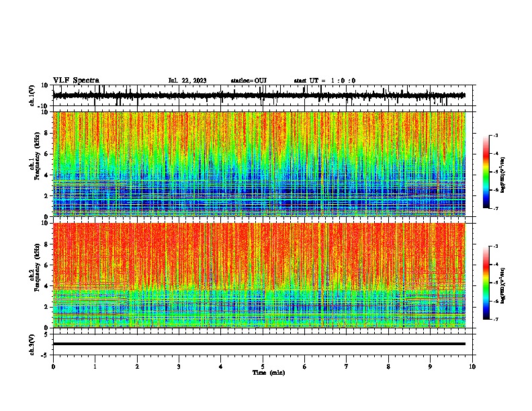Click the "-3" label on upper color scale

click(496, 136)
